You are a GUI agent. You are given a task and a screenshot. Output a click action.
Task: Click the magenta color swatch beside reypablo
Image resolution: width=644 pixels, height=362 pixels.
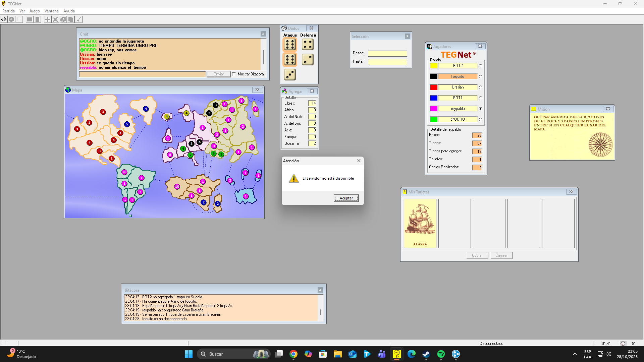coord(433,109)
